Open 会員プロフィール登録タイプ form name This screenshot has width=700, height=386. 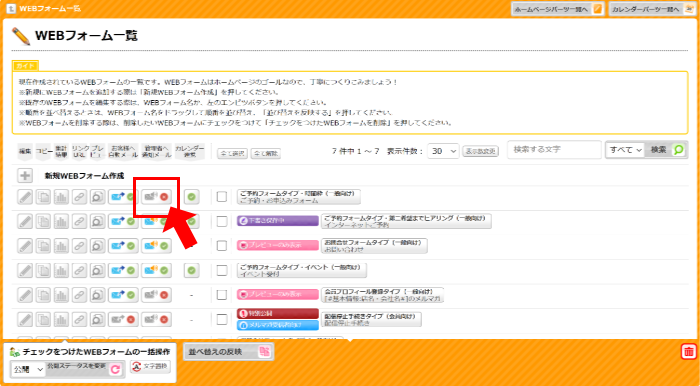(383, 295)
